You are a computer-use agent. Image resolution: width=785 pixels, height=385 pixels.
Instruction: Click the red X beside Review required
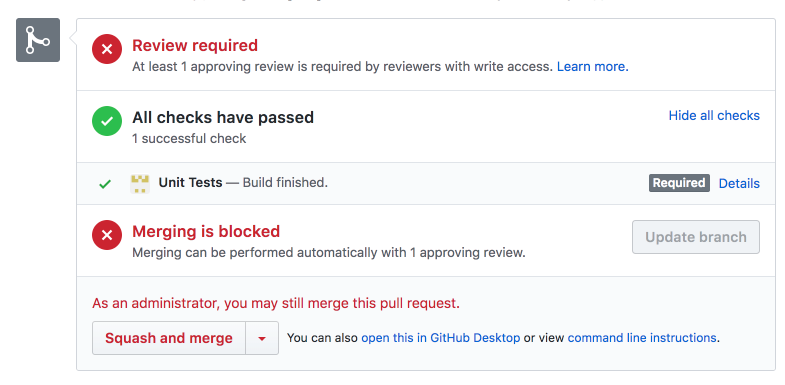(107, 49)
